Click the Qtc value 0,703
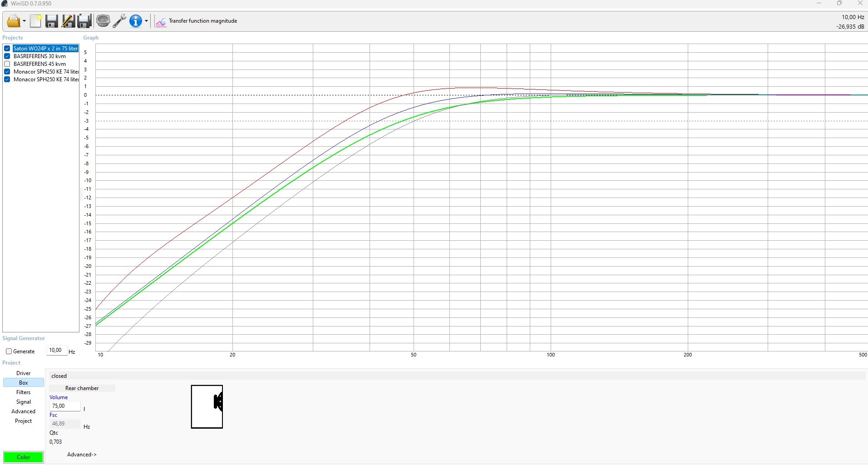Screen dimensions: 868x465 pos(56,442)
